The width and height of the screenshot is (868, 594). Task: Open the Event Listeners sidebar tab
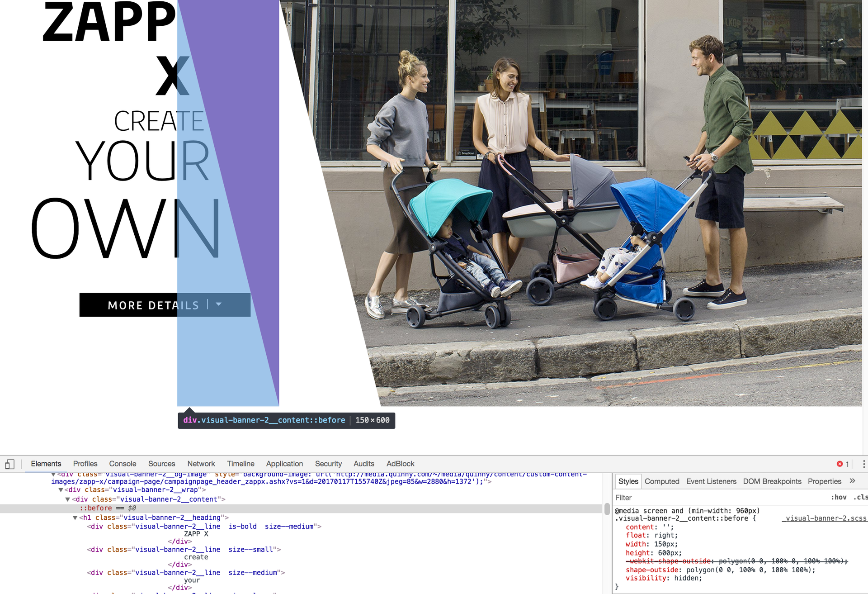pyautogui.click(x=711, y=481)
